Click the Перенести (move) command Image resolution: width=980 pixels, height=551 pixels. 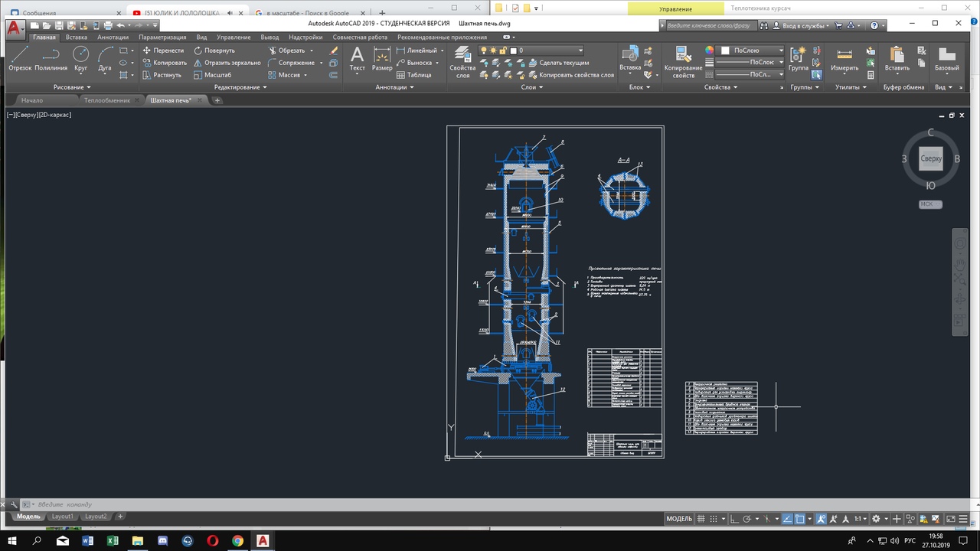click(x=163, y=51)
